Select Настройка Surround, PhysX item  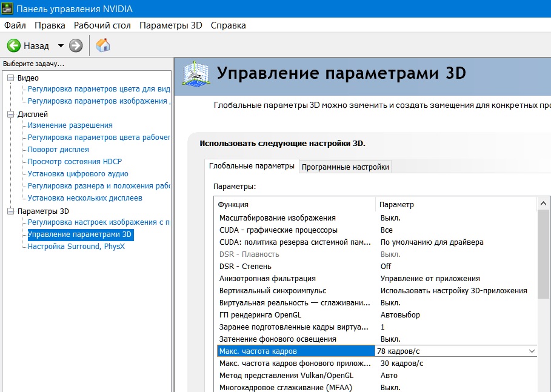[76, 247]
